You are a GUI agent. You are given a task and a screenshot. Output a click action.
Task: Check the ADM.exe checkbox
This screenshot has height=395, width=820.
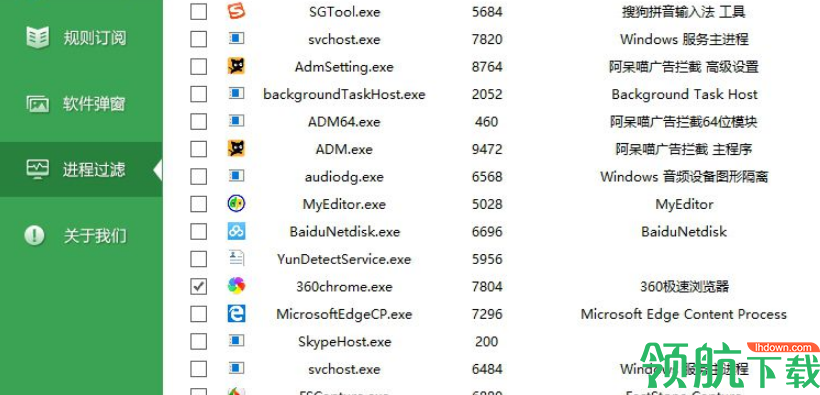(x=198, y=149)
